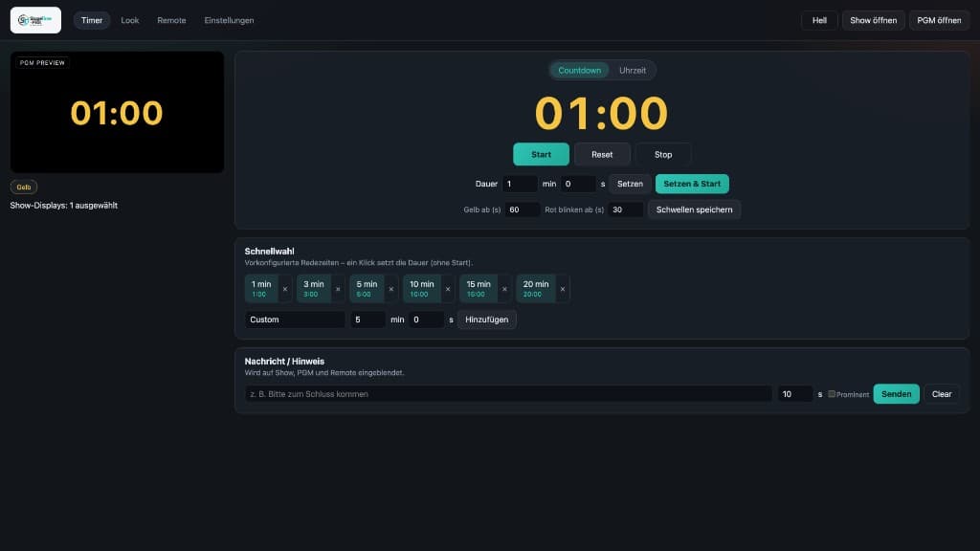Select the 3 min quick preset

[314, 289]
